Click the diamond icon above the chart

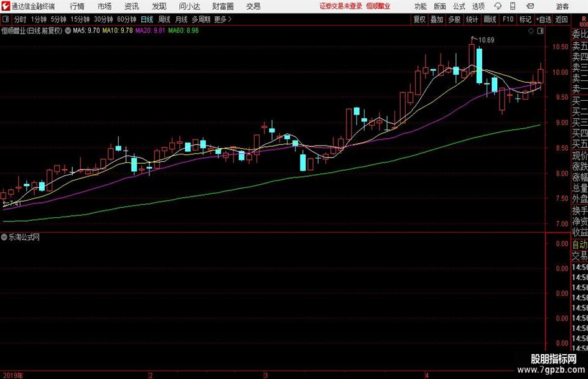coord(531,30)
